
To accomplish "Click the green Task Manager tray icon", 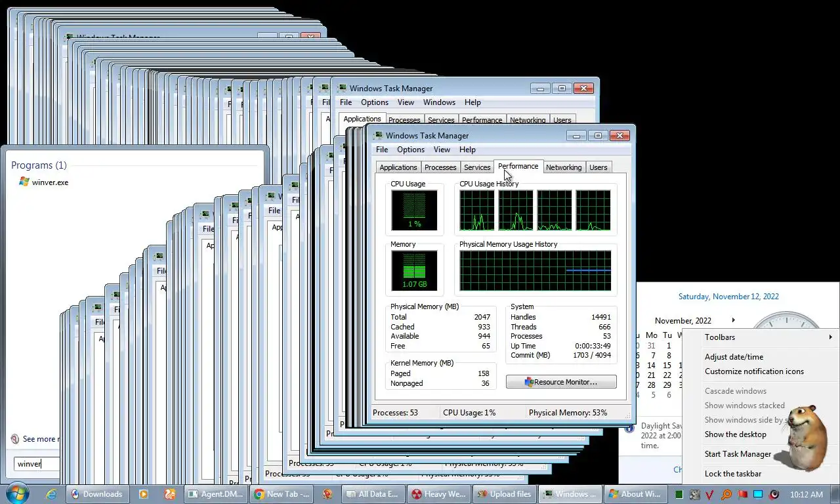I will (x=679, y=494).
